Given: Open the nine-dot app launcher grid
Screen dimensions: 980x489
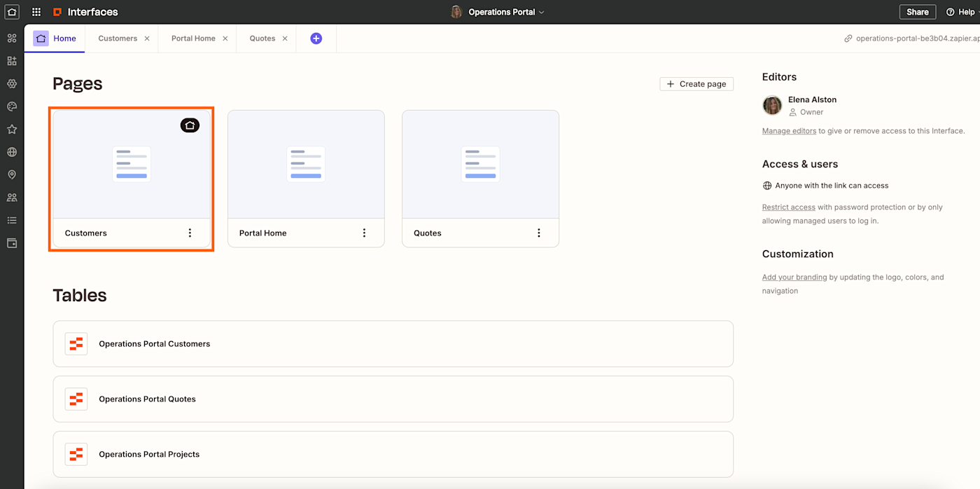Looking at the screenshot, I should pyautogui.click(x=36, y=12).
